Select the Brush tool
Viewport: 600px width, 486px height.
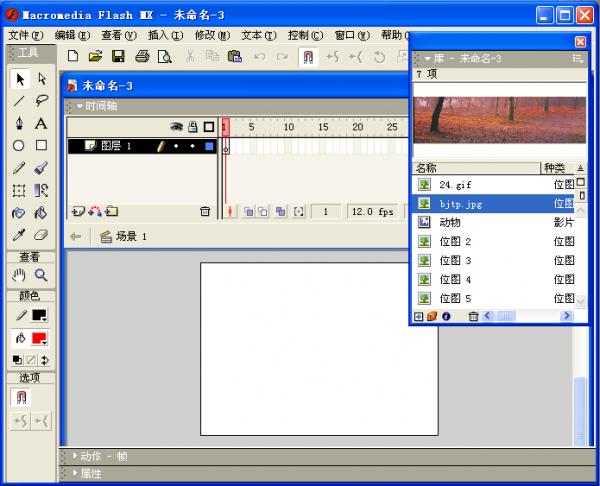click(41, 168)
